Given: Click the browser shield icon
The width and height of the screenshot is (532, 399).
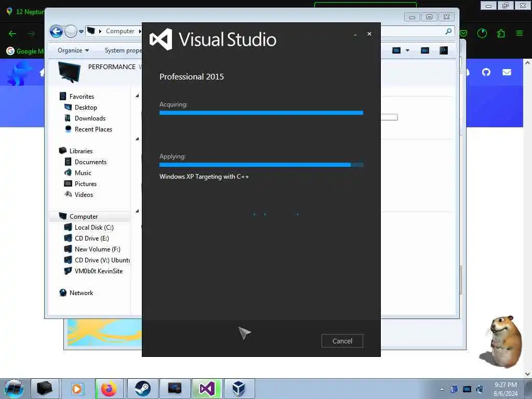Looking at the screenshot, I should (463, 33).
